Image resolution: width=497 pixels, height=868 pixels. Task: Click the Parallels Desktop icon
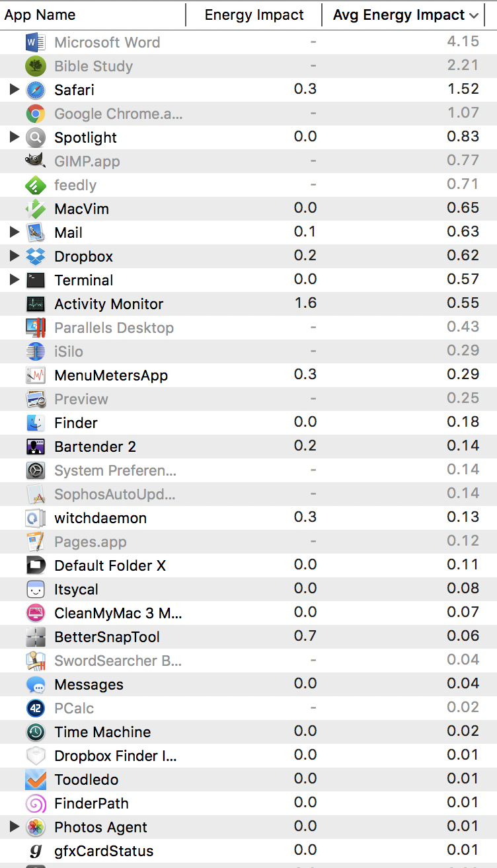[x=35, y=328]
